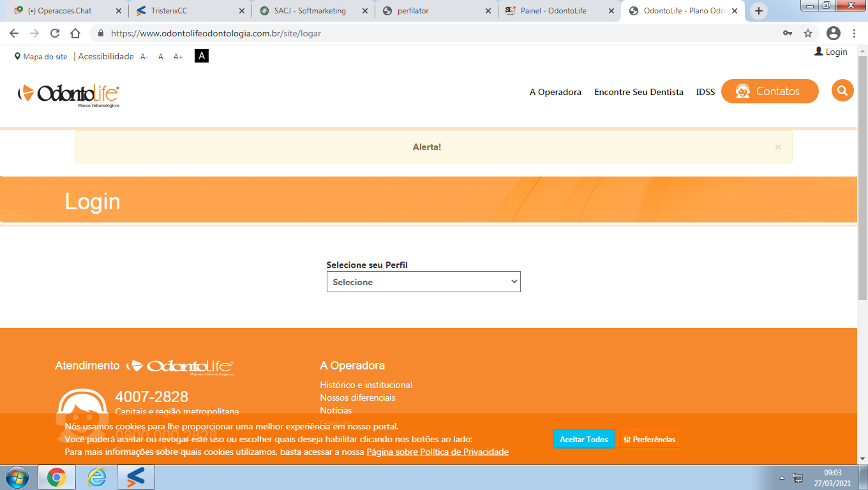868x490 pixels.
Task: Open the browser home page
Action: coord(75,33)
